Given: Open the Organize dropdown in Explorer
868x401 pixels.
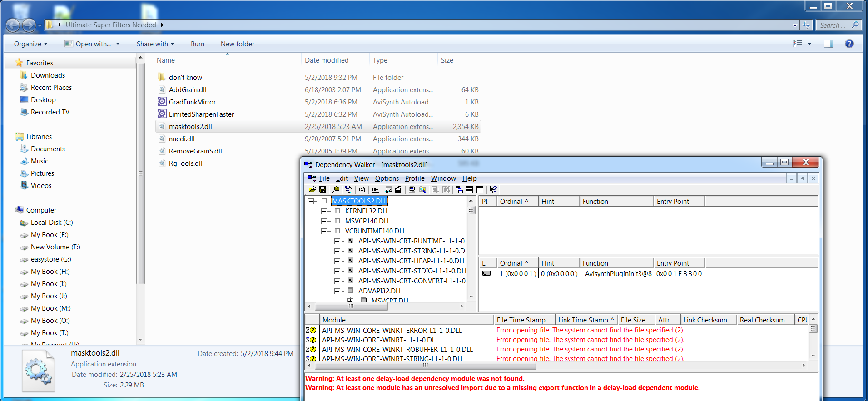Looking at the screenshot, I should 30,44.
